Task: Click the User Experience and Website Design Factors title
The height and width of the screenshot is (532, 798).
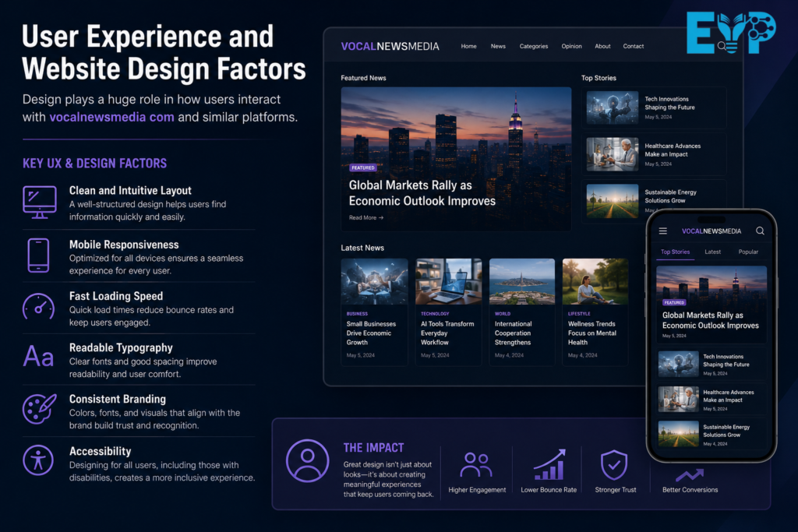Action: click(164, 52)
